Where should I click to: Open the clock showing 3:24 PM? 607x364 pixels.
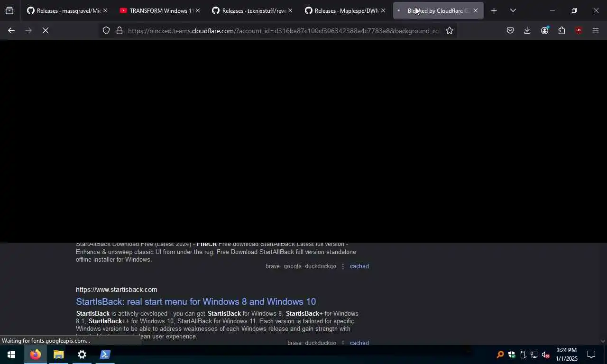(566, 355)
